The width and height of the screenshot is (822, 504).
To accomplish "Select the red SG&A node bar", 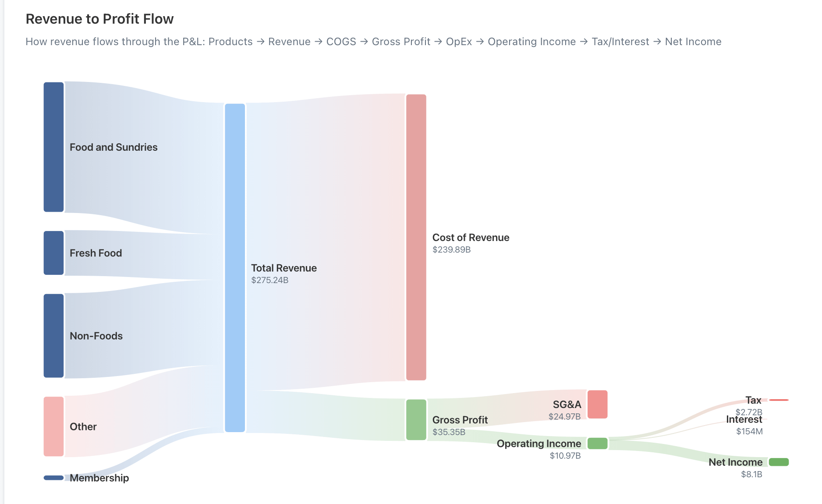I will pos(597,404).
